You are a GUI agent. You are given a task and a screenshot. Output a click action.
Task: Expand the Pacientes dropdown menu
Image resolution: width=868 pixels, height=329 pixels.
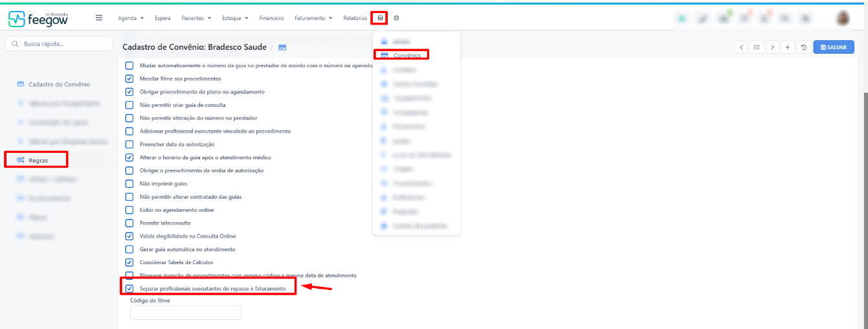click(x=196, y=18)
